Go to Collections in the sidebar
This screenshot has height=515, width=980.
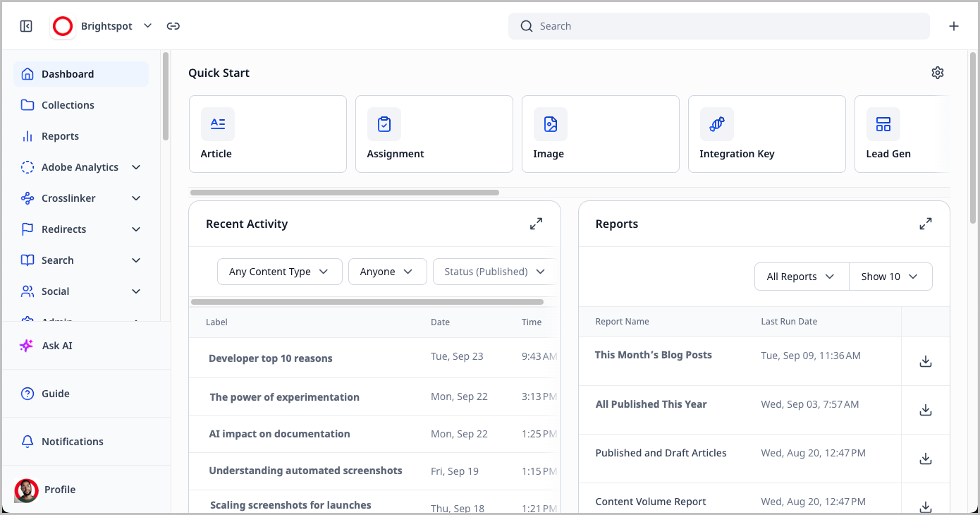(68, 105)
